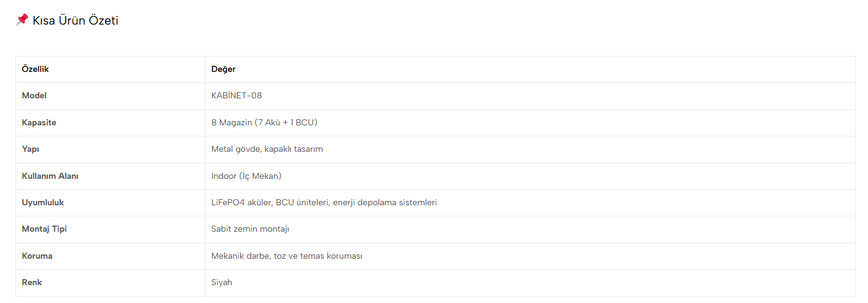
Task: Select the 'Renk' row label
Action: (32, 283)
